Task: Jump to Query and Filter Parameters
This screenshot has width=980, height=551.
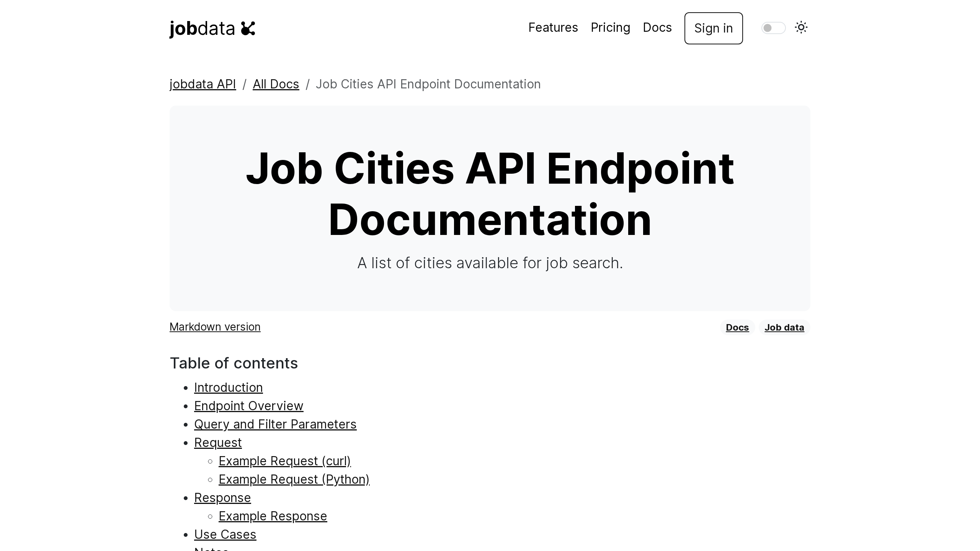Action: [x=275, y=424]
